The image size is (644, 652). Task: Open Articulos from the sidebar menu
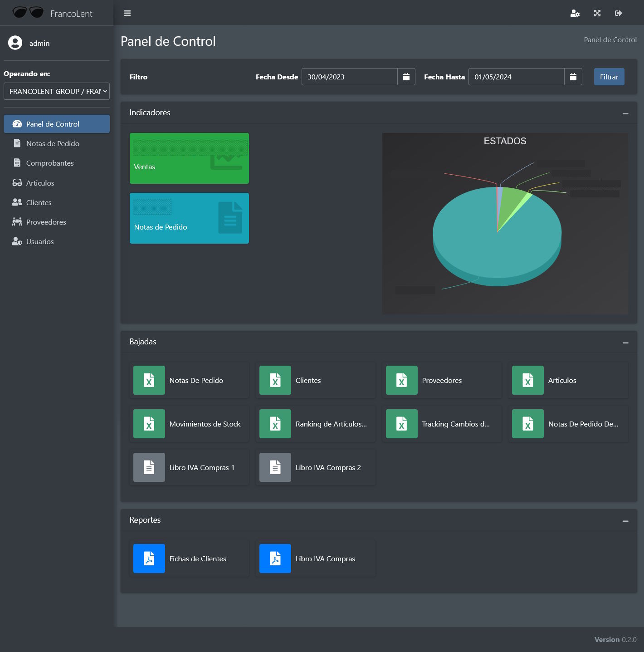click(40, 183)
